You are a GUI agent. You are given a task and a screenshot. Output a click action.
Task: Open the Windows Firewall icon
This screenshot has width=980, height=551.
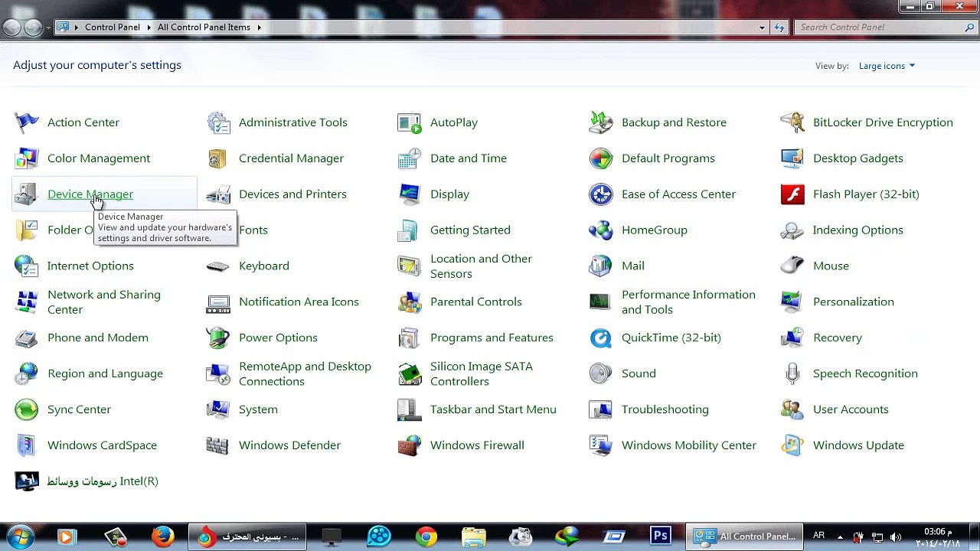pos(410,445)
